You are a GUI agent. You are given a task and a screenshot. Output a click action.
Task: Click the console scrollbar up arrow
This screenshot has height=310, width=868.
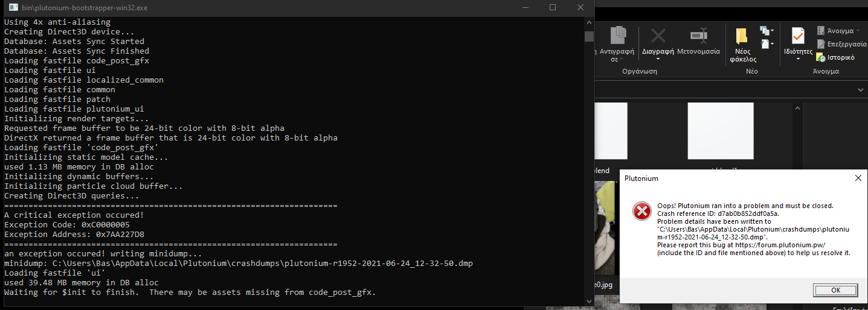click(x=589, y=22)
